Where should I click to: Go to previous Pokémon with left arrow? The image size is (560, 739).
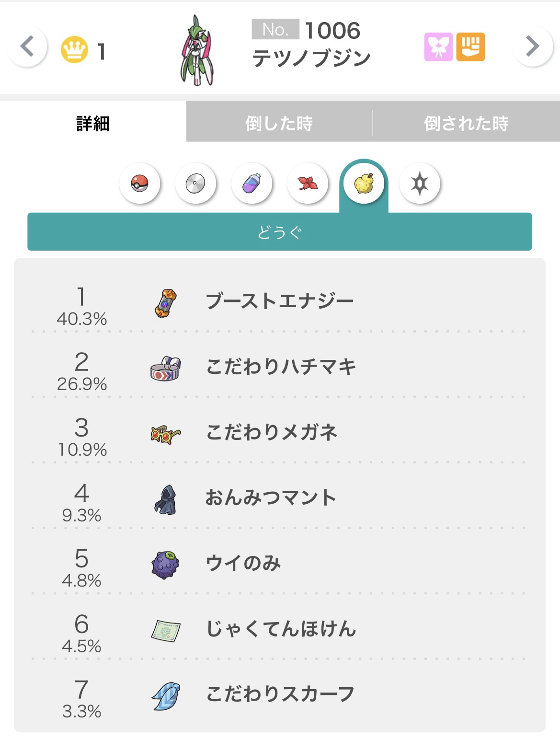click(27, 46)
